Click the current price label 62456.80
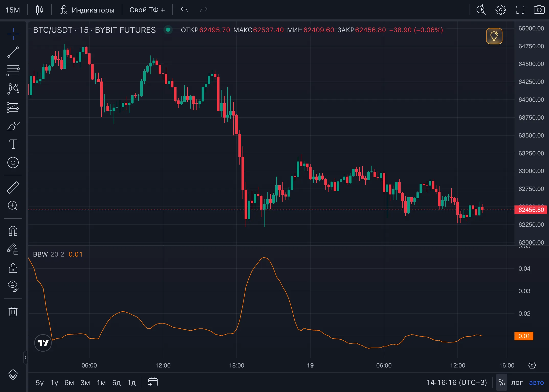This screenshot has height=392, width=549. (531, 210)
